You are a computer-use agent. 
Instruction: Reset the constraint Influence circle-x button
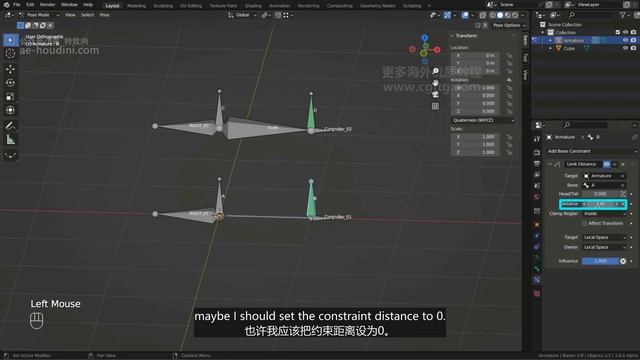623,261
